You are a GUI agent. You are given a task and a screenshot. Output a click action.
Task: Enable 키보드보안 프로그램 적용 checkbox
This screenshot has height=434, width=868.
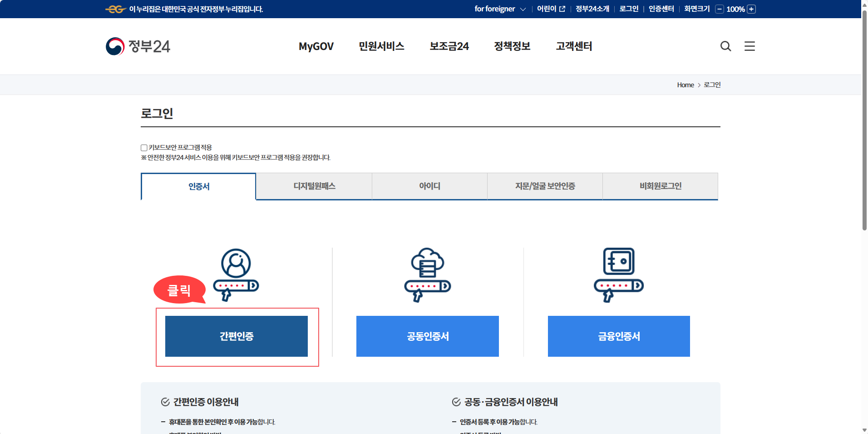coord(144,148)
